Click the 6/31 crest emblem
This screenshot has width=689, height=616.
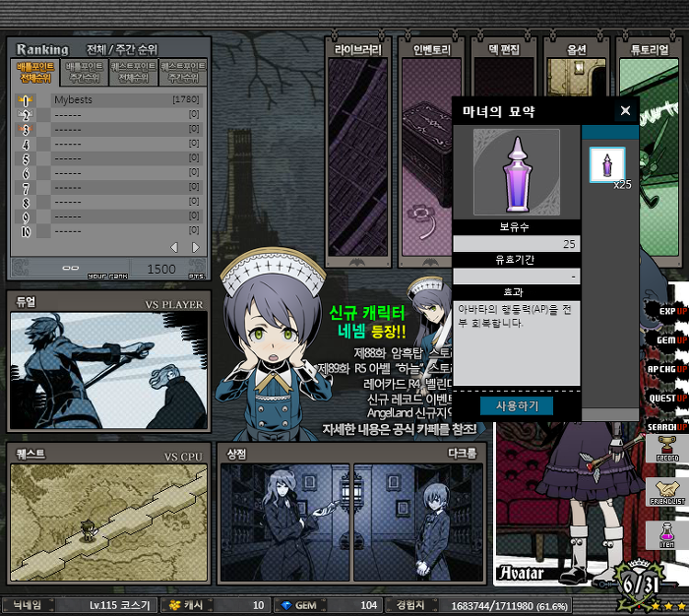pyautogui.click(x=641, y=584)
